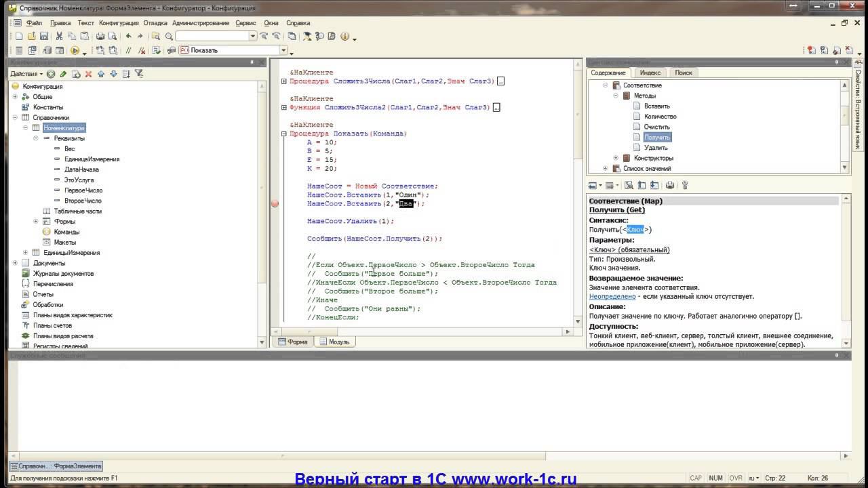Screen dimensions: 868x488
Task: Redo with the right arrow icon
Action: 140,37
